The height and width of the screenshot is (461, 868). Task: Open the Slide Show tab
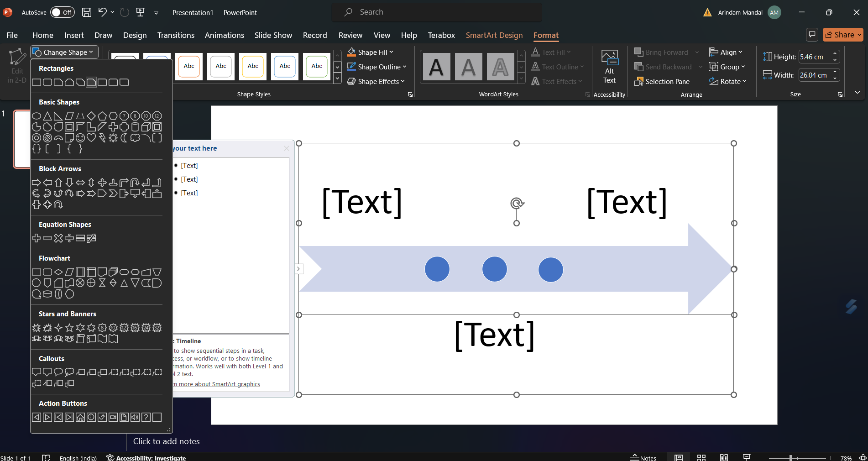point(273,35)
